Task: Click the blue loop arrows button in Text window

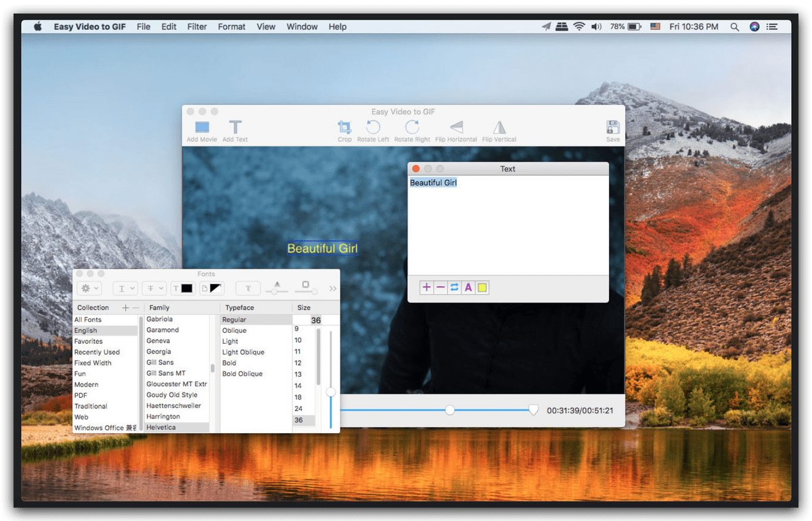Action: (x=454, y=288)
